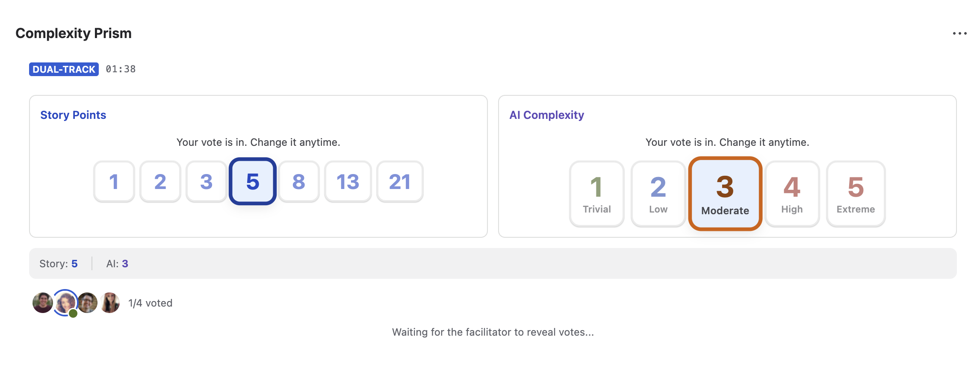The image size is (980, 378).
Task: Click the Story Points panel heading
Action: 73,115
